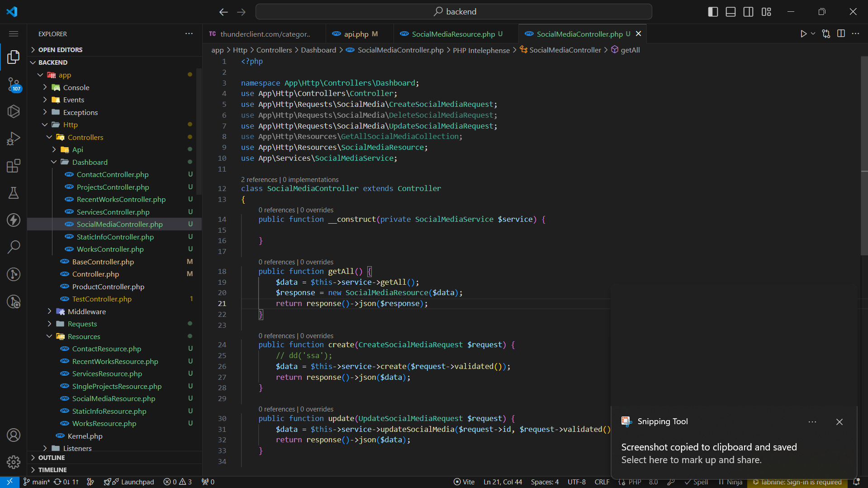Image resolution: width=868 pixels, height=488 pixels.
Task: Open BaseController.php in the explorer
Action: pos(103,262)
